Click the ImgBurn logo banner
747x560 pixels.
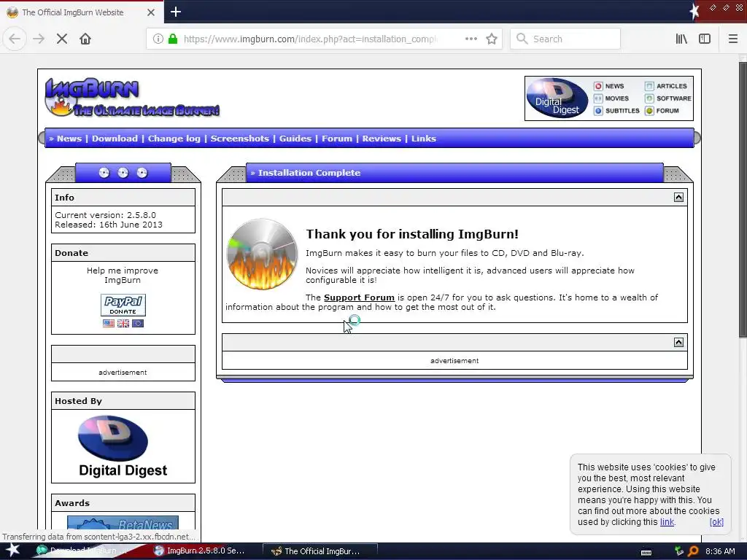pyautogui.click(x=132, y=97)
